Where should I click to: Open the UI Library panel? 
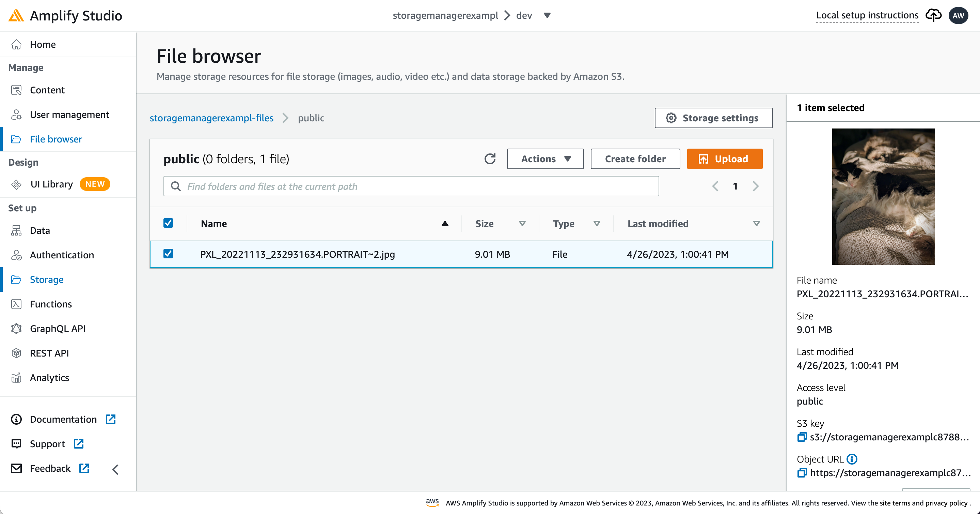52,184
